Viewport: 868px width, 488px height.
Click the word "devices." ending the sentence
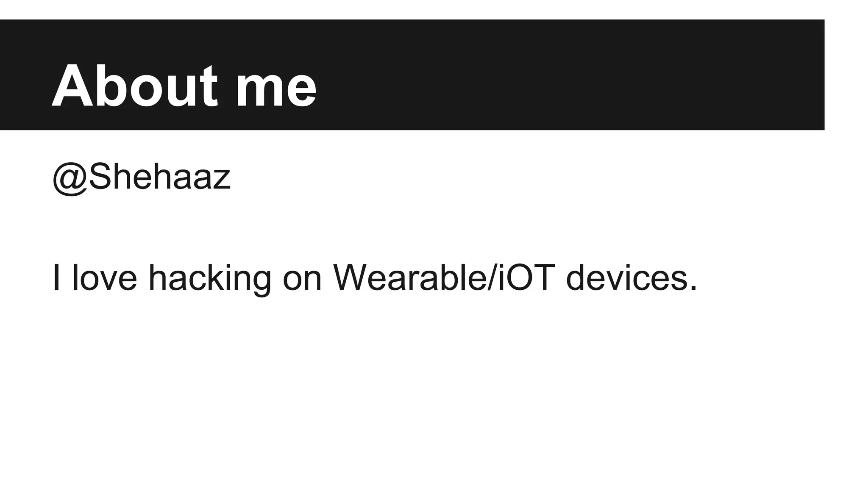tap(632, 278)
